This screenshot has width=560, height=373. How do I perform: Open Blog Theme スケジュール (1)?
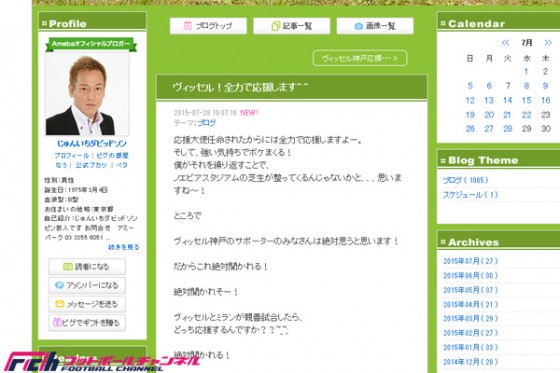point(470,195)
